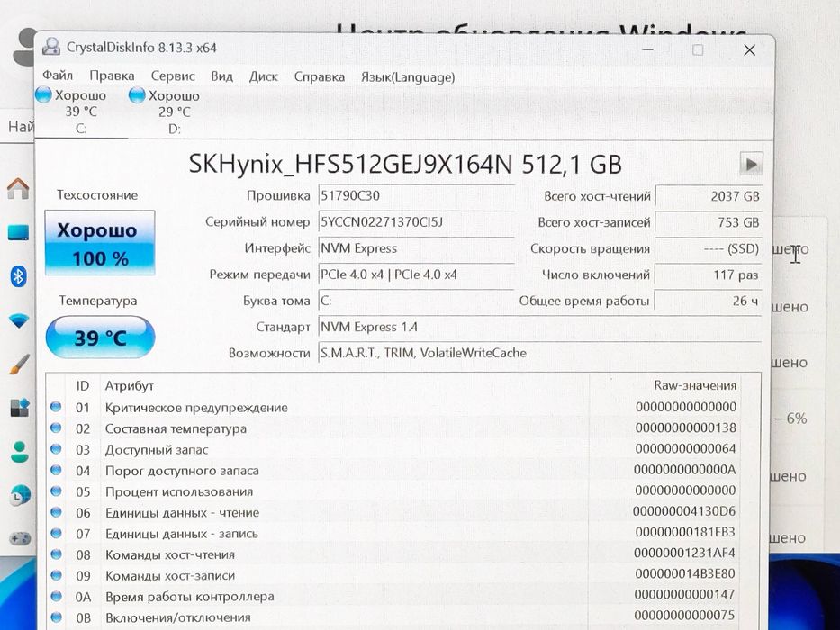The width and height of the screenshot is (840, 630).
Task: Click the Хорошо 100 % health status button
Action: click(x=100, y=243)
